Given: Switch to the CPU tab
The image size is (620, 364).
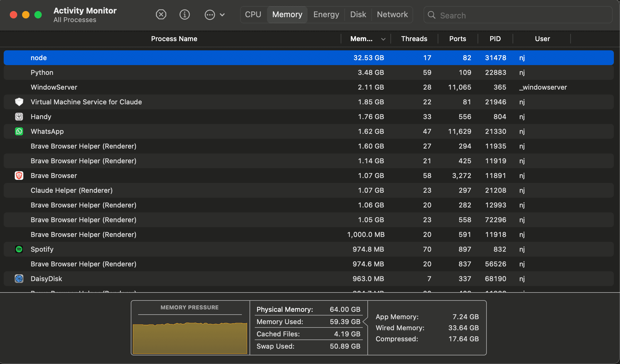Looking at the screenshot, I should click(253, 14).
